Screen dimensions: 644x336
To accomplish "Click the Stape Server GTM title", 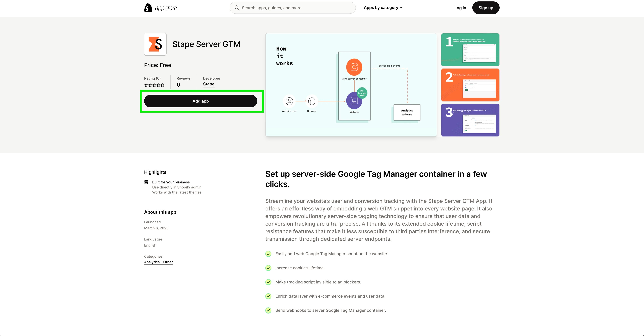I will pos(206,44).
